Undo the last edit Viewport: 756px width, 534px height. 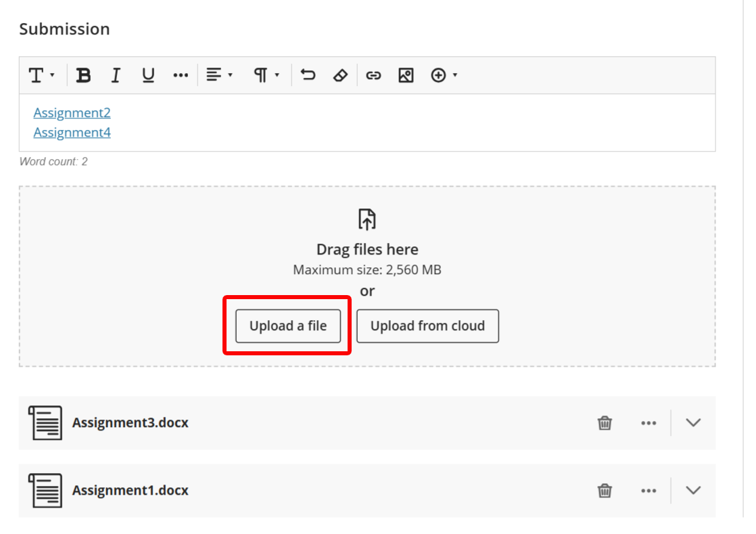(308, 75)
